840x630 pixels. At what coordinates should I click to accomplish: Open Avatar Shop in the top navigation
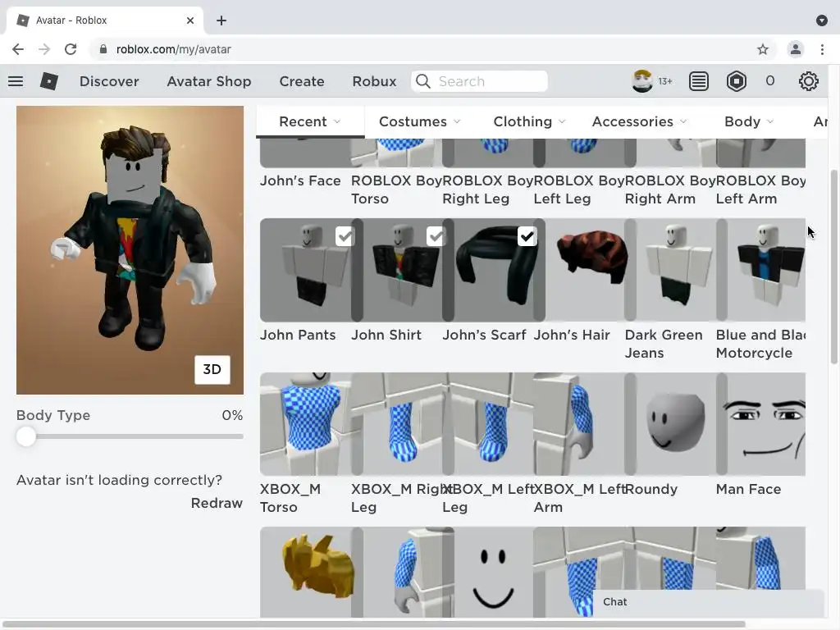pos(209,81)
